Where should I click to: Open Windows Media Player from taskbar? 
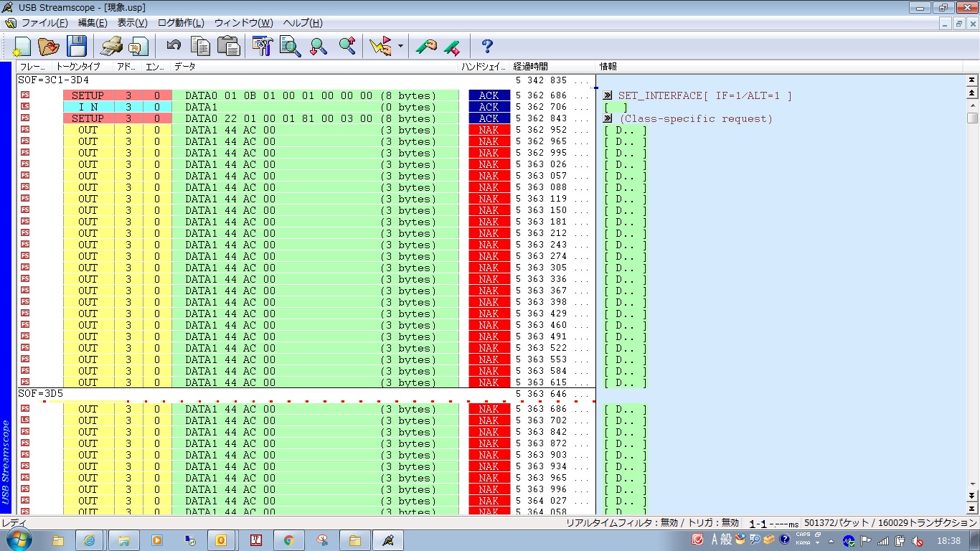(156, 540)
